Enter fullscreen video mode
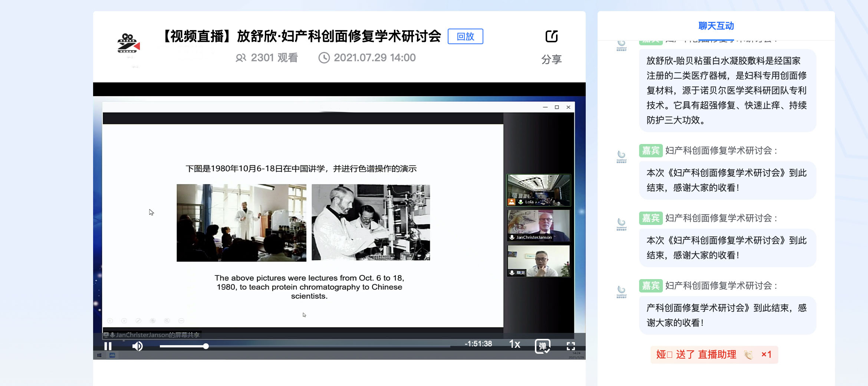This screenshot has height=386, width=868. click(571, 346)
